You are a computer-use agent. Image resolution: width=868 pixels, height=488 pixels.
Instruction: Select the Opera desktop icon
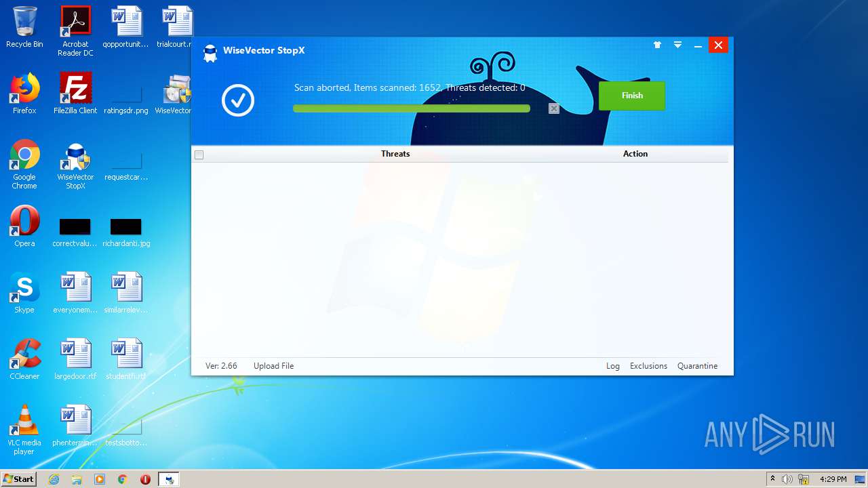pyautogui.click(x=24, y=226)
